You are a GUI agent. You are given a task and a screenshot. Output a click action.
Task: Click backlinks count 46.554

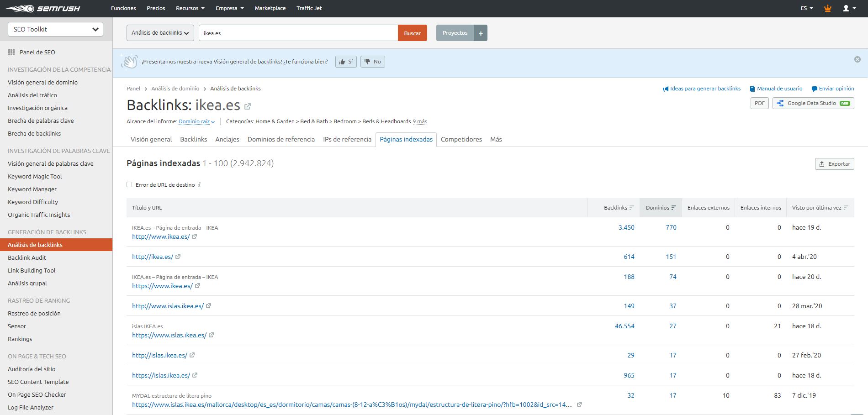click(x=625, y=326)
